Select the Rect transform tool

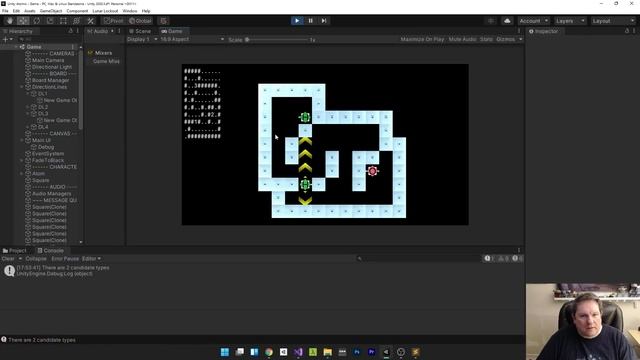(63, 21)
